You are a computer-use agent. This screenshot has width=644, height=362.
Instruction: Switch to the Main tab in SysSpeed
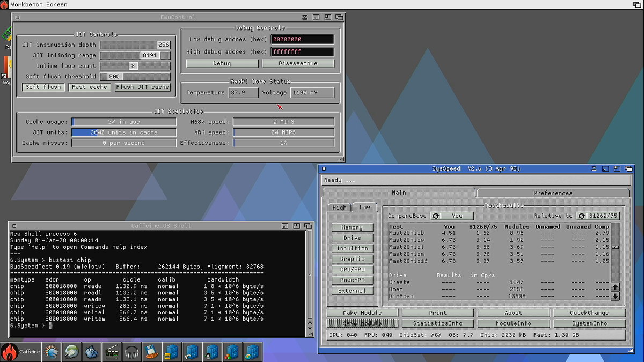[x=399, y=193]
